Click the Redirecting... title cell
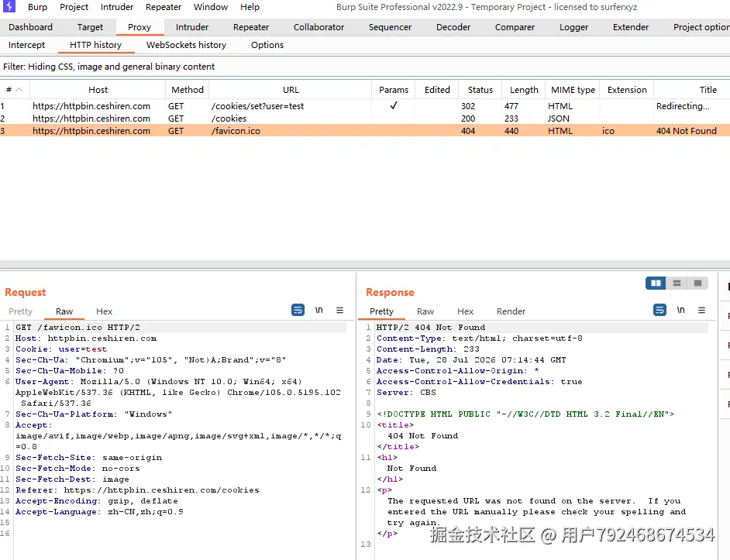Screen dimensions: 730x560 683,106
